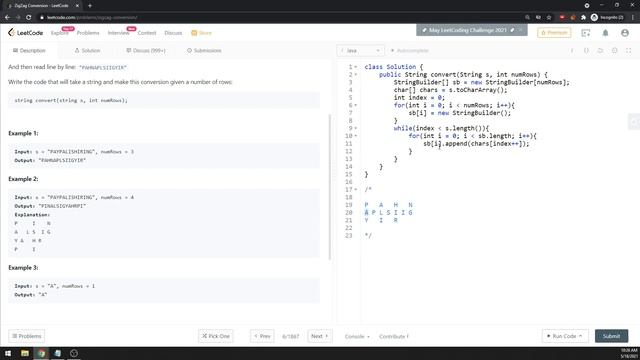Click the Store cart icon link
Viewport: 640px width, 360px height.
click(x=202, y=33)
